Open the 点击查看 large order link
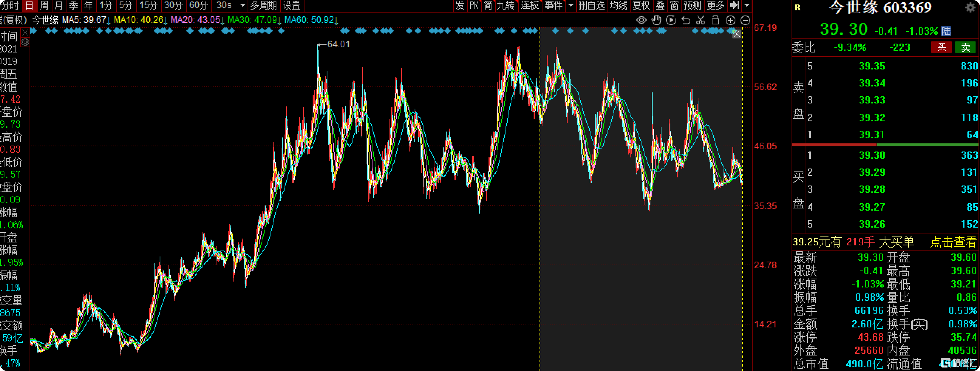The image size is (980, 371). [x=953, y=242]
